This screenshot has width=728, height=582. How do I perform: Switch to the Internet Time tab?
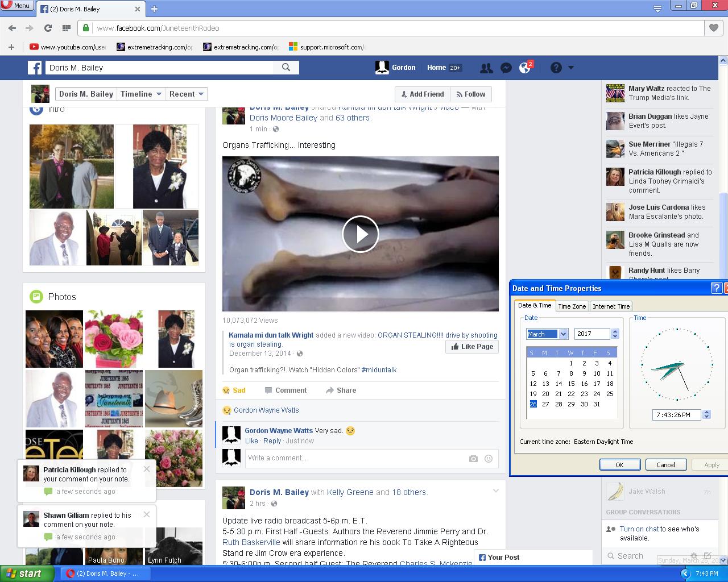point(611,306)
